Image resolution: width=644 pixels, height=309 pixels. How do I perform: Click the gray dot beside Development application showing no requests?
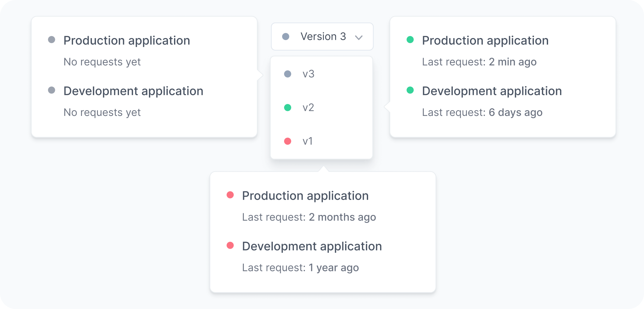coord(52,90)
